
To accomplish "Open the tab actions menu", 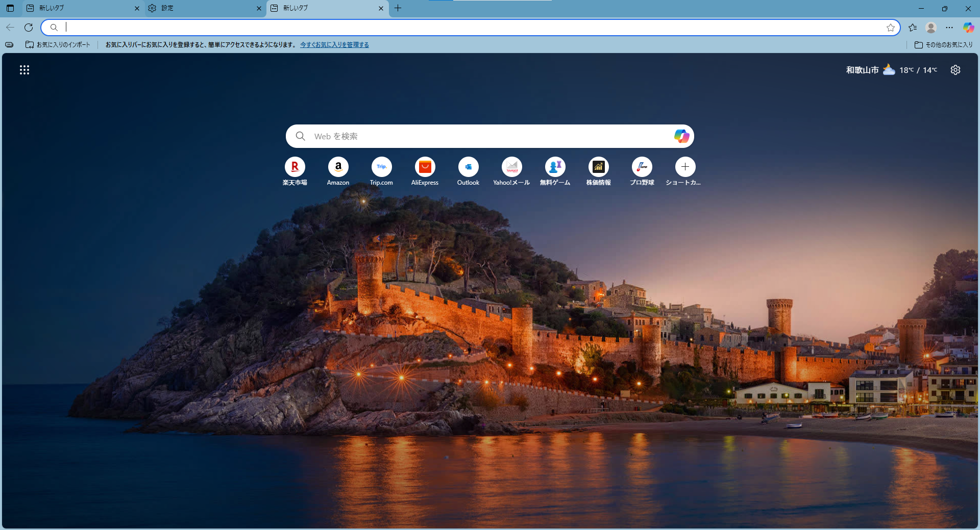I will pyautogui.click(x=10, y=8).
